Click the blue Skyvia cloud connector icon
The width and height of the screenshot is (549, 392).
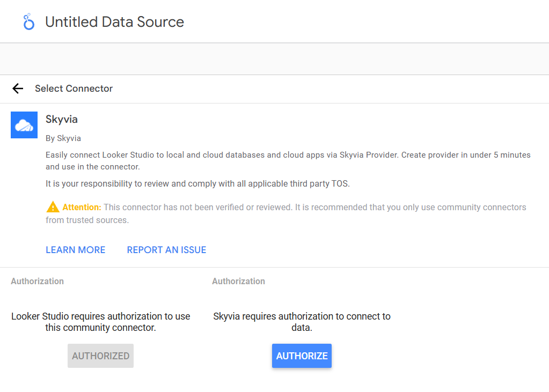[24, 124]
